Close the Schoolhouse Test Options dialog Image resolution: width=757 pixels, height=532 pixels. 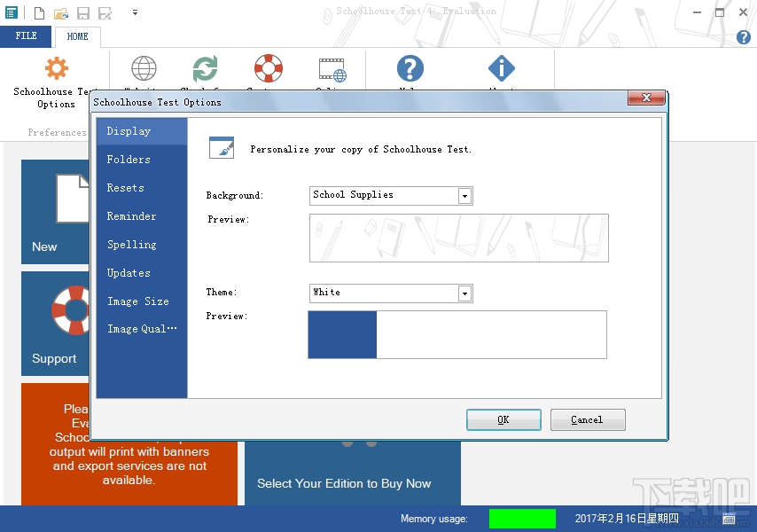(646, 98)
